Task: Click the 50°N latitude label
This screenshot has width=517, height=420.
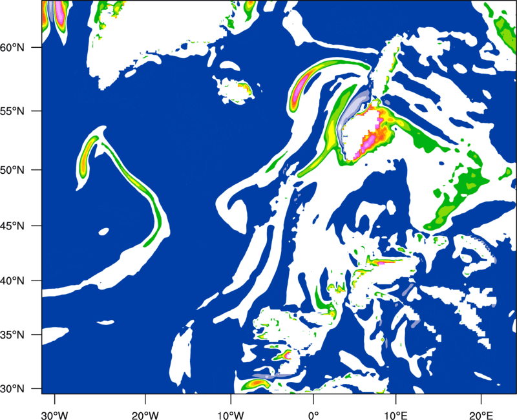Action: click(x=12, y=170)
